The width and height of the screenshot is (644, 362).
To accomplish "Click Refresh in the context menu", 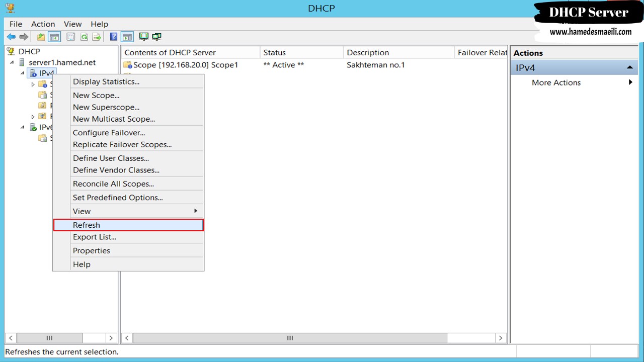I will pos(128,225).
